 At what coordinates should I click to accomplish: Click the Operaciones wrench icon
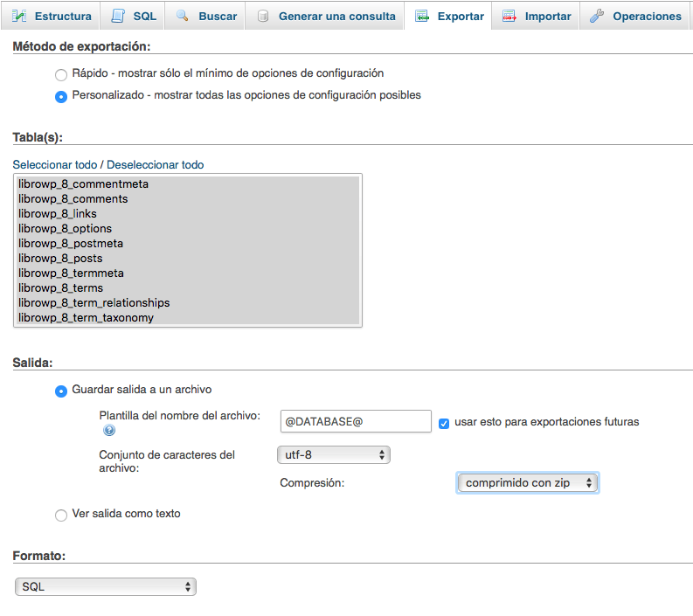(x=598, y=16)
